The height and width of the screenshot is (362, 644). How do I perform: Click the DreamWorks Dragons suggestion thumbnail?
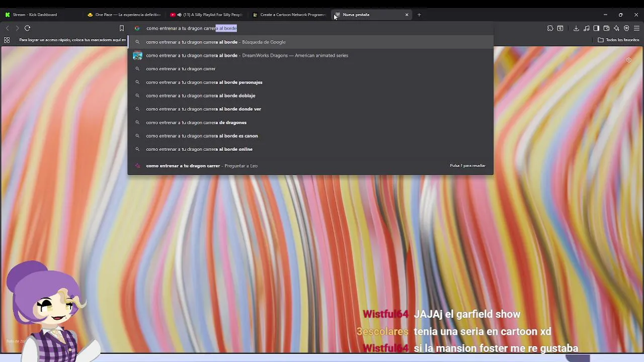(x=137, y=55)
